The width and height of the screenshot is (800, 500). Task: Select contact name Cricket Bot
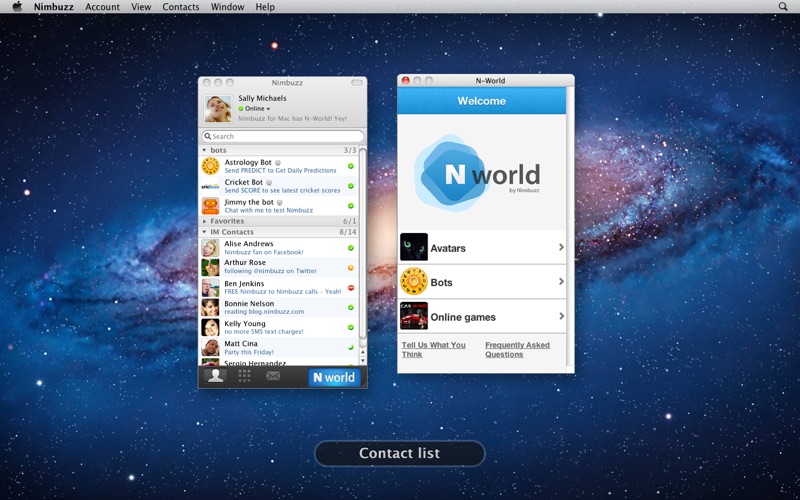tap(244, 182)
